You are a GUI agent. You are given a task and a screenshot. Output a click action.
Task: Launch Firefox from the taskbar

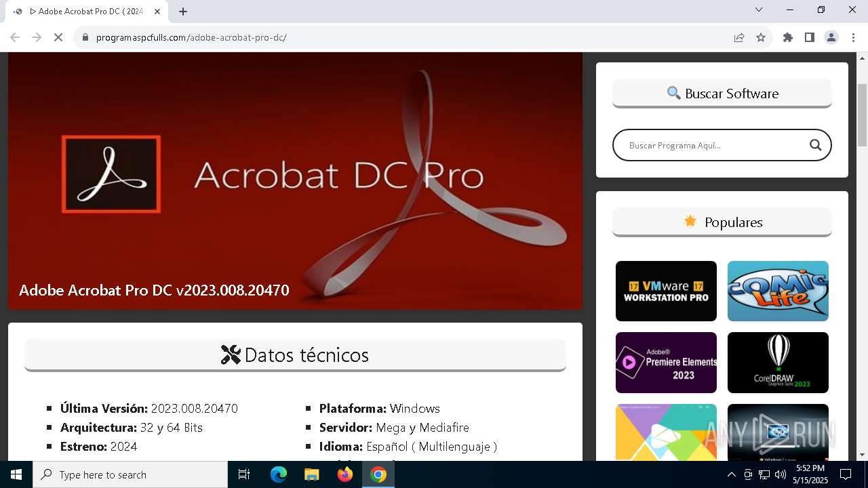(x=345, y=474)
